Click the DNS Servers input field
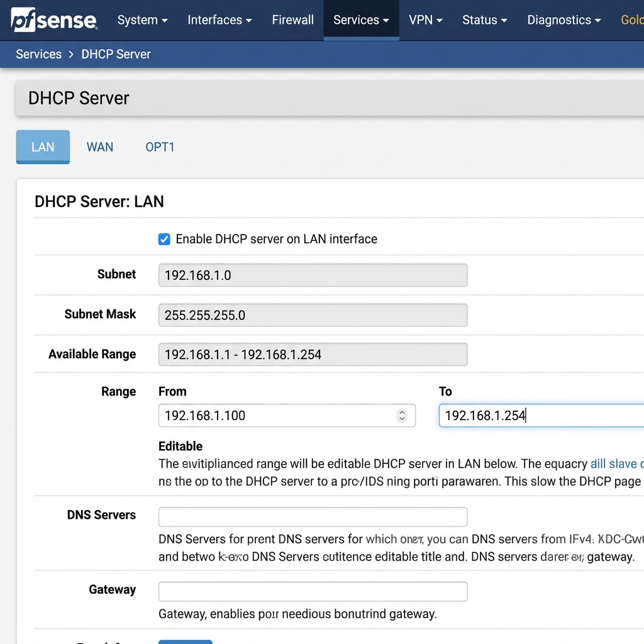 tap(313, 517)
